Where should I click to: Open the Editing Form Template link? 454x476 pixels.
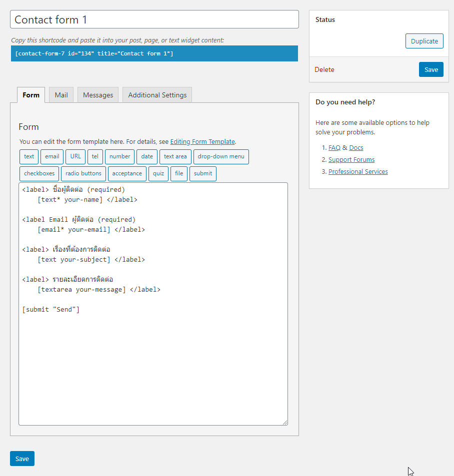click(202, 142)
